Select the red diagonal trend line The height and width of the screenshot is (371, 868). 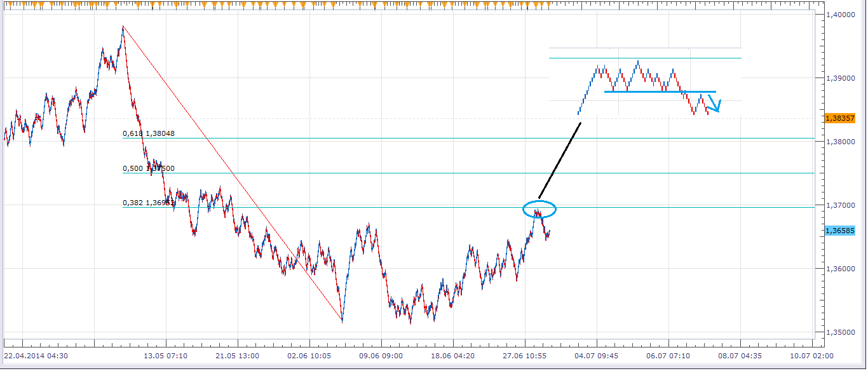(x=232, y=173)
